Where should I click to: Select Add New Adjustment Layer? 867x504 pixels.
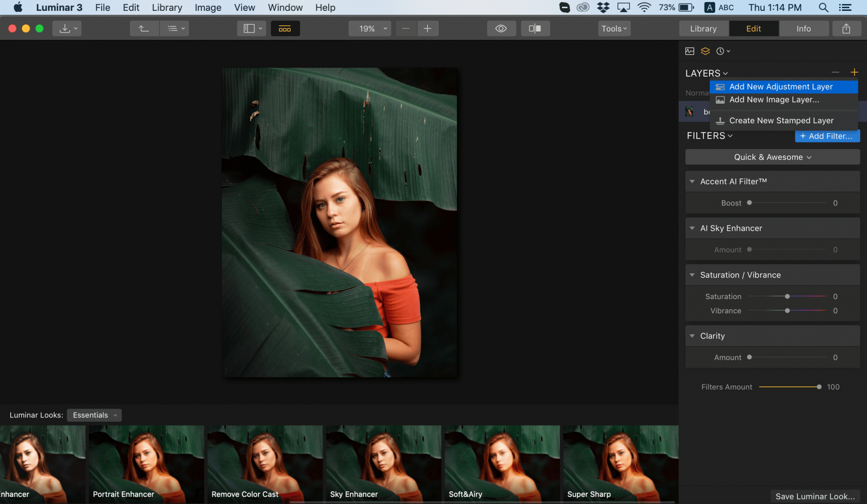780,87
